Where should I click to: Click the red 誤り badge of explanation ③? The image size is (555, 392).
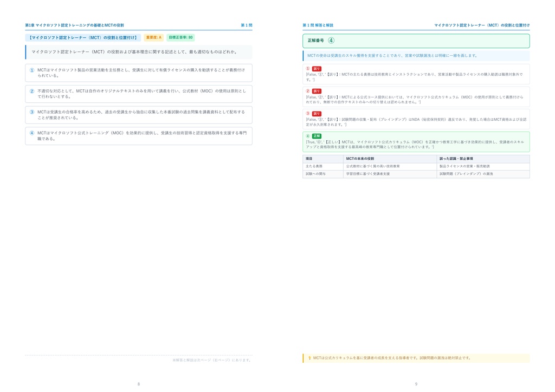pyautogui.click(x=317, y=114)
